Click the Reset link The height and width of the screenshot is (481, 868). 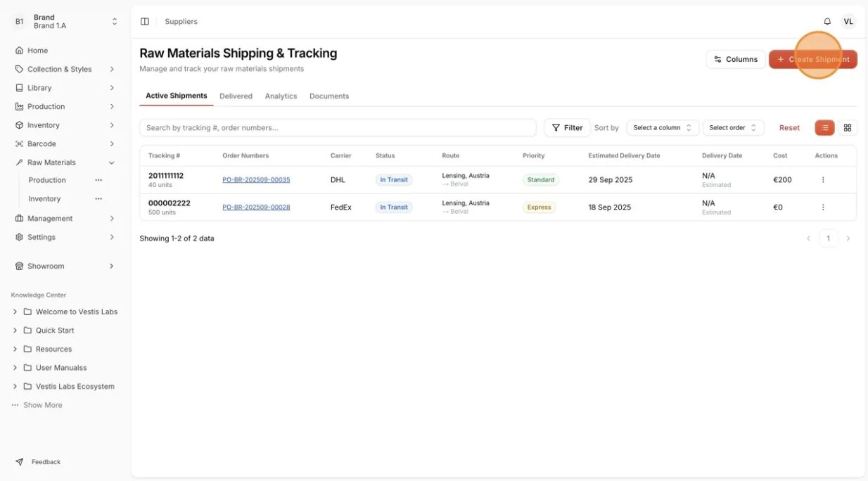pos(789,128)
